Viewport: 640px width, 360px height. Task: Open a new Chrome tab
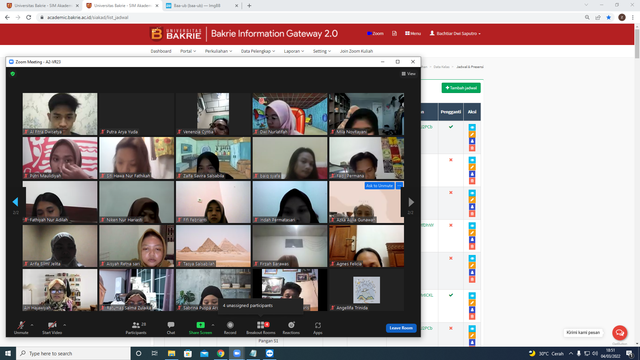(x=249, y=6)
